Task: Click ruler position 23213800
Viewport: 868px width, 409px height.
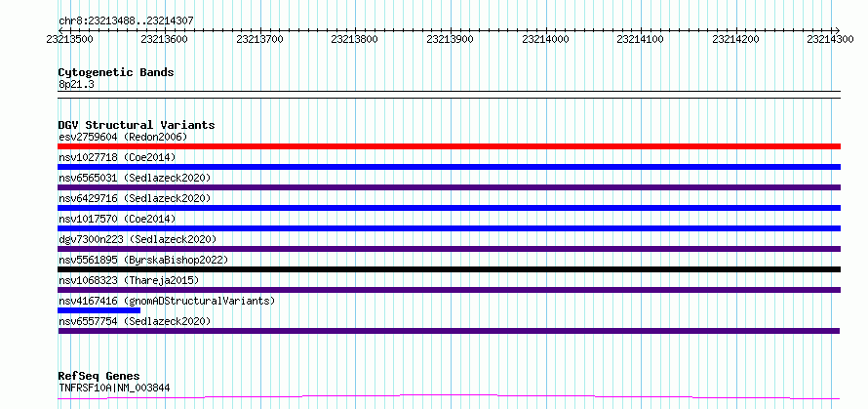Action: coord(354,39)
